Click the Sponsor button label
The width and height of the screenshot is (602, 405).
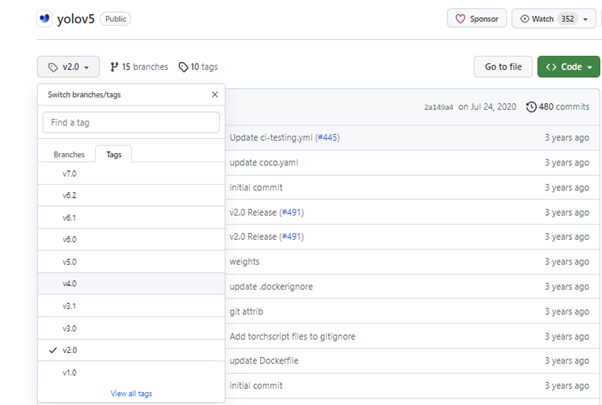tap(484, 19)
